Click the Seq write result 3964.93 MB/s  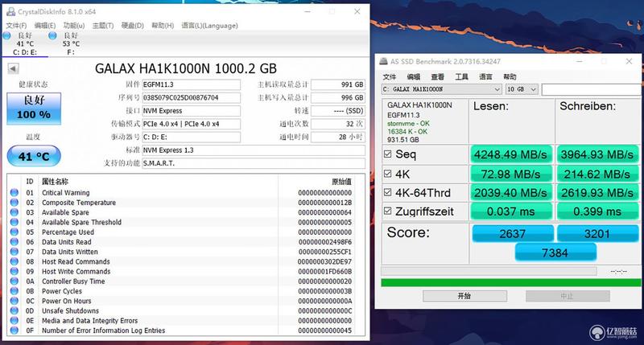point(597,154)
